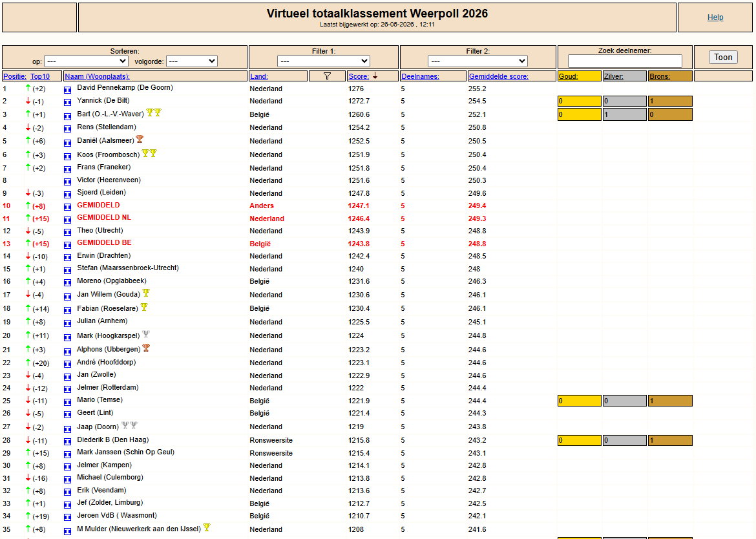Expand the Filter 1 dropdown
The height and width of the screenshot is (539, 756).
(x=324, y=61)
